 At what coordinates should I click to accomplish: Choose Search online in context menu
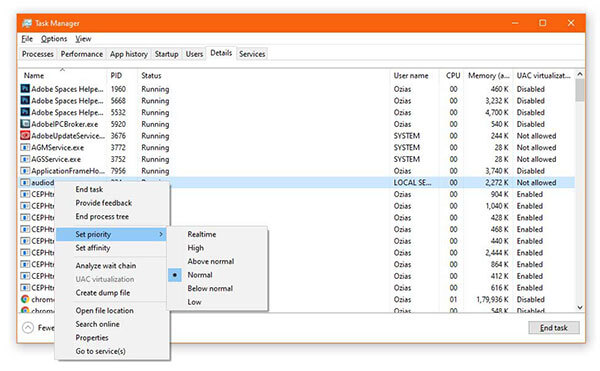click(x=98, y=324)
